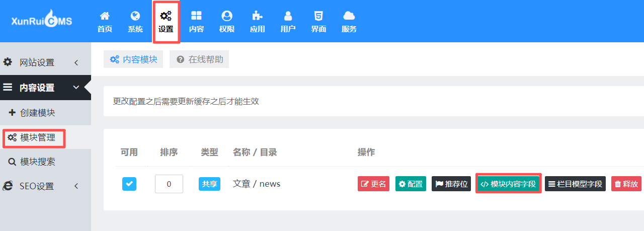Click the 更改配置之后需要更新缓存 notice text

point(186,101)
